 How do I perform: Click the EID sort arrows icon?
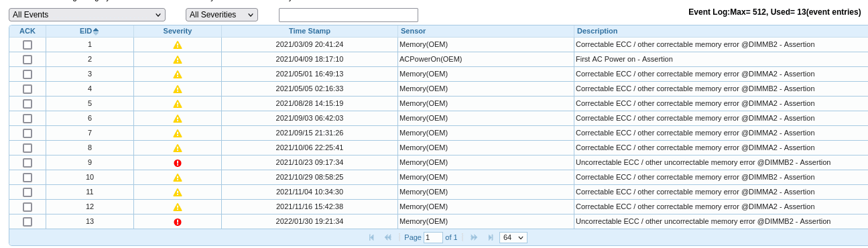96,31
